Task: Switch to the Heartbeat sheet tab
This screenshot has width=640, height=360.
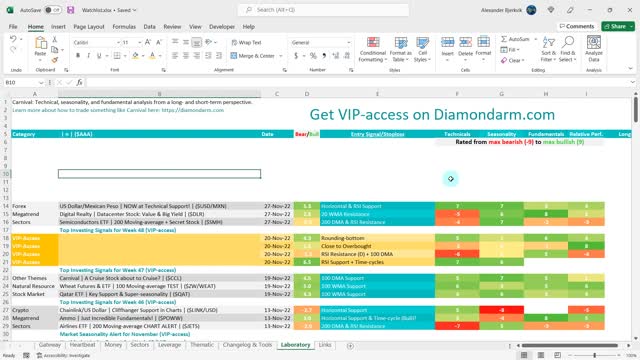Action: [x=82, y=345]
